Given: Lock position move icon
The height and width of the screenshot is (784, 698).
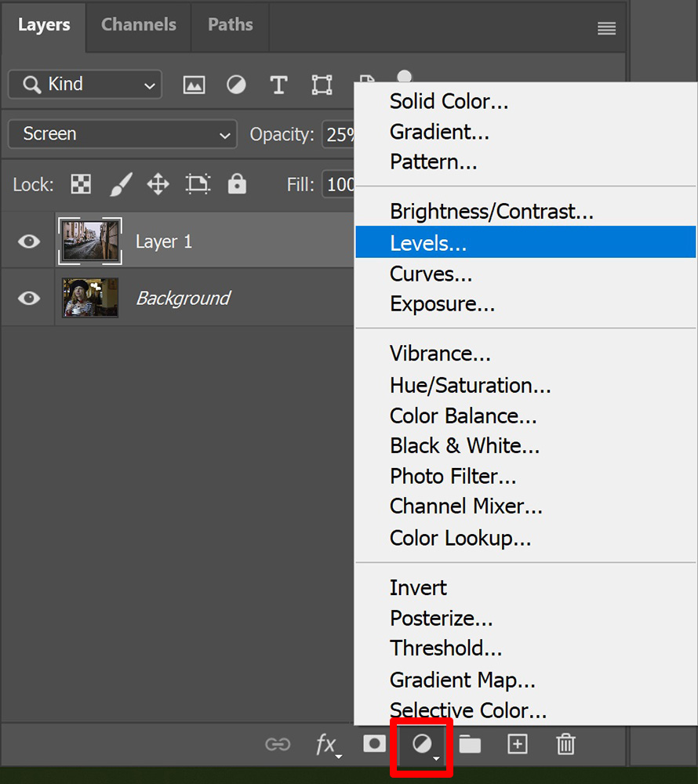Looking at the screenshot, I should 158,184.
